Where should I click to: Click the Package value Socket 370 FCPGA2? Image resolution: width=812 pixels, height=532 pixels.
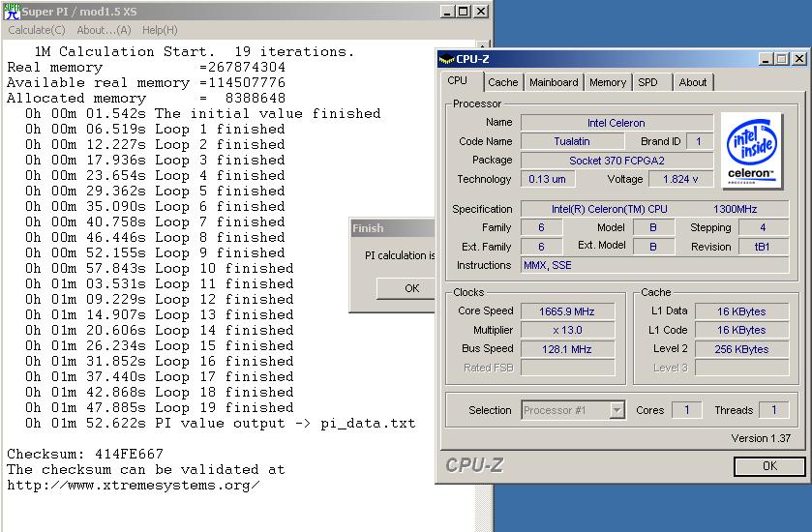617,161
